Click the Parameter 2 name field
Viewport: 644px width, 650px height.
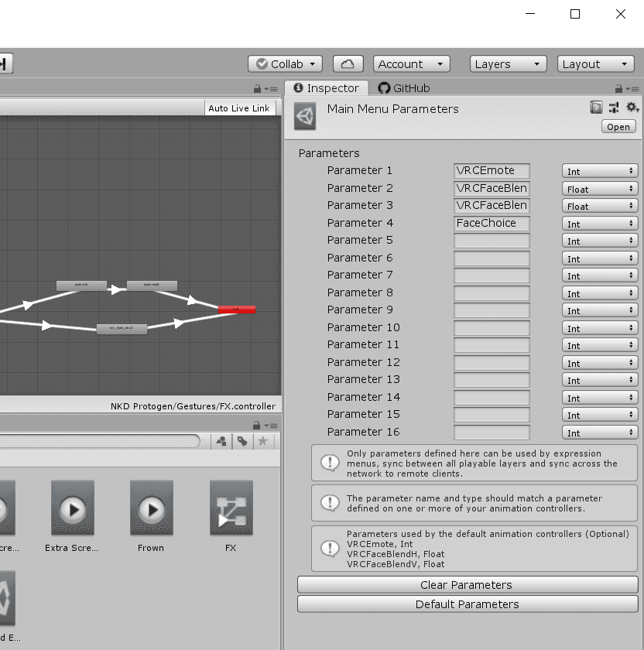[x=492, y=188]
